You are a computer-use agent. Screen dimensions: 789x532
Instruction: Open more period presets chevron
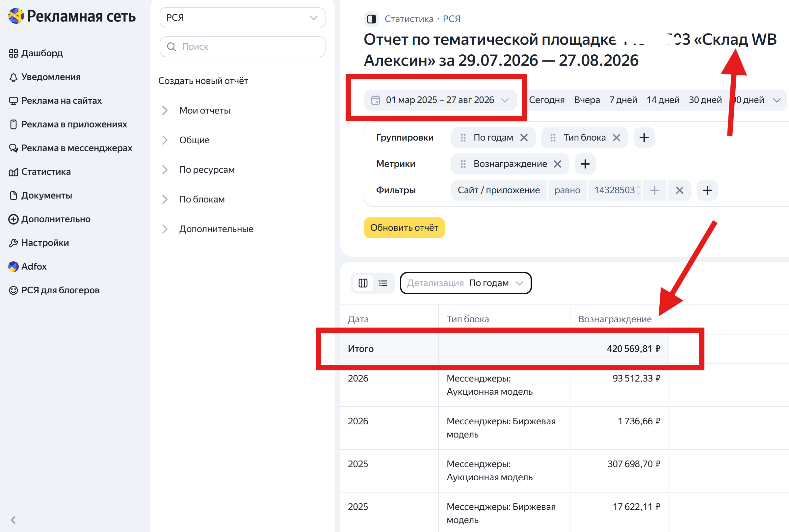777,100
